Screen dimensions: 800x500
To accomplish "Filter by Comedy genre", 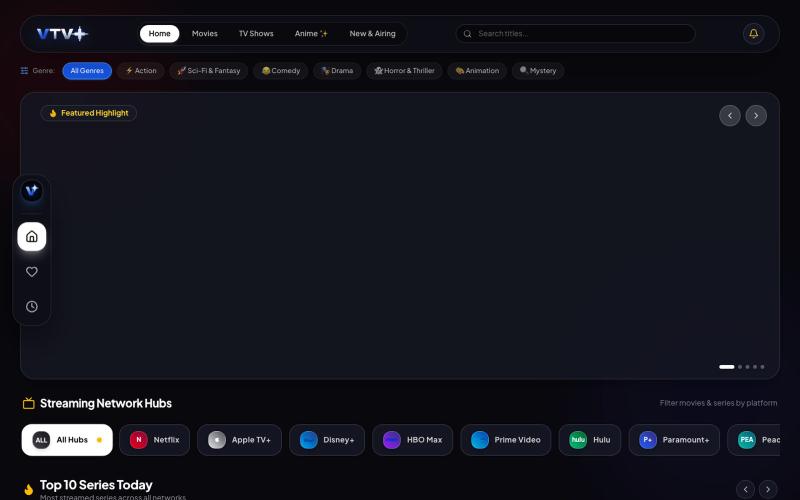I will click(x=281, y=71).
